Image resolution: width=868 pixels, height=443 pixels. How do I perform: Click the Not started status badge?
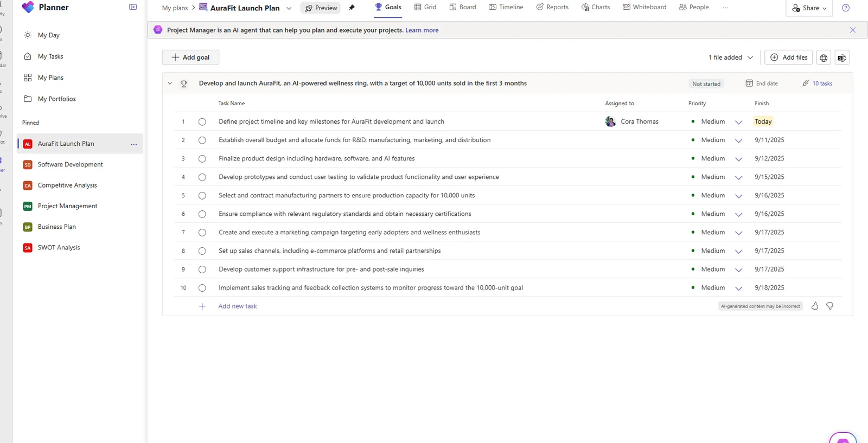coord(706,84)
